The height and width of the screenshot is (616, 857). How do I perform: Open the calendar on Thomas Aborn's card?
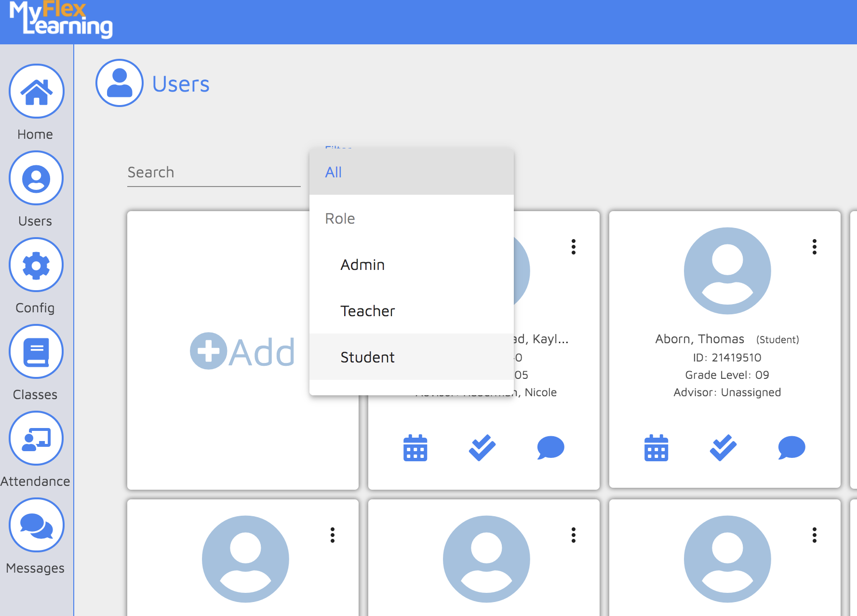pyautogui.click(x=656, y=448)
